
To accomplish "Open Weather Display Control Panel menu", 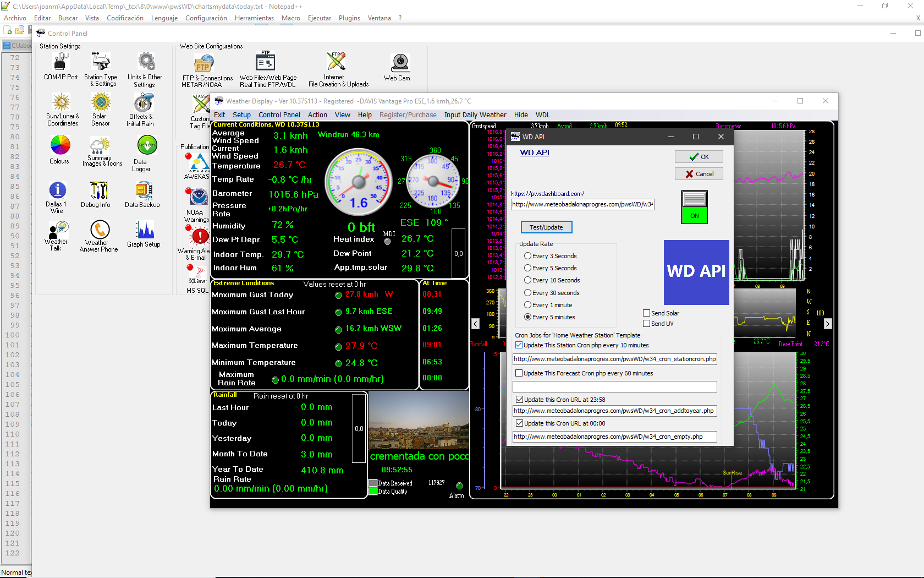I will point(279,115).
